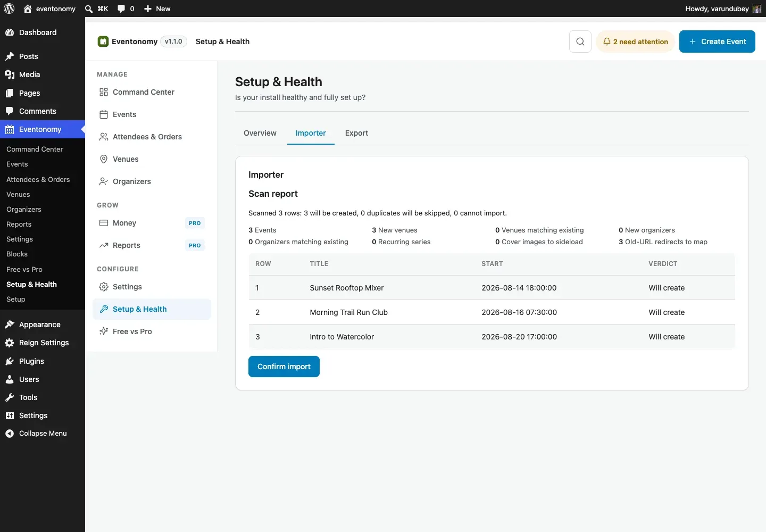This screenshot has height=532, width=766.
Task: Click the Intro to Watercolor title cell
Action: 342,337
